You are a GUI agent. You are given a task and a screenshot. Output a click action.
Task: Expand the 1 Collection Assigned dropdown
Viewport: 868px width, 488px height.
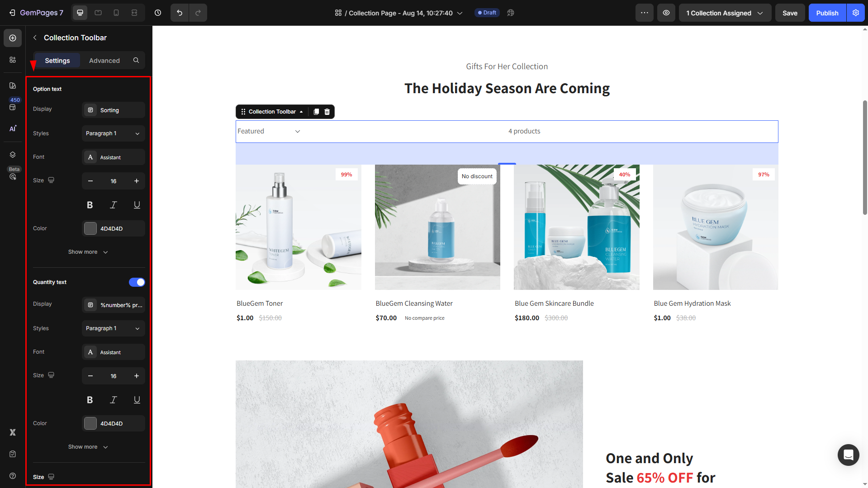click(725, 13)
